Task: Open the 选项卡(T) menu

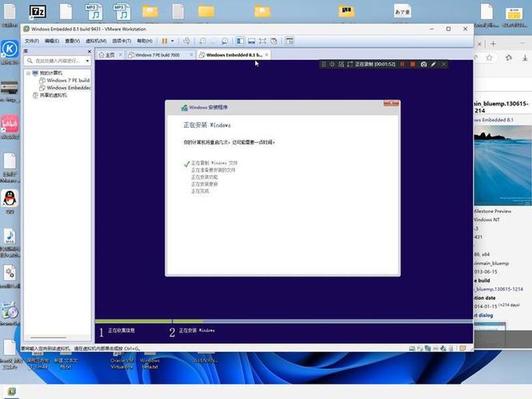Action: tap(122, 41)
